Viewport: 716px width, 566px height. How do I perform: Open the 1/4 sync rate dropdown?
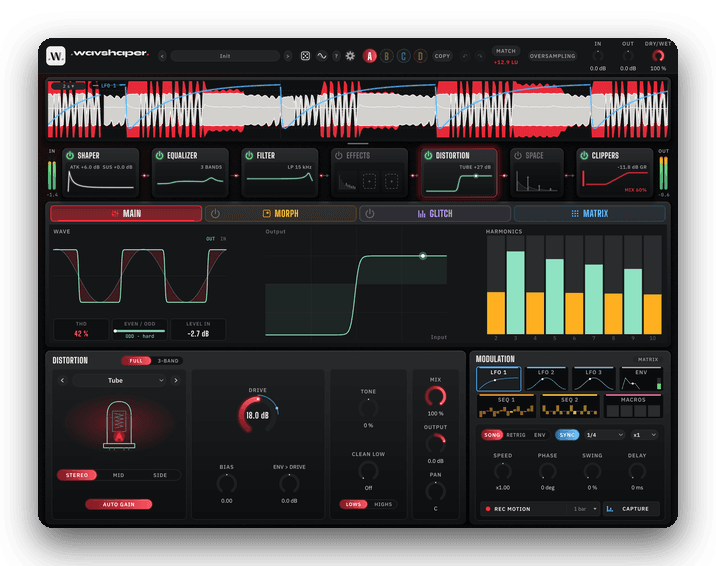pos(605,435)
